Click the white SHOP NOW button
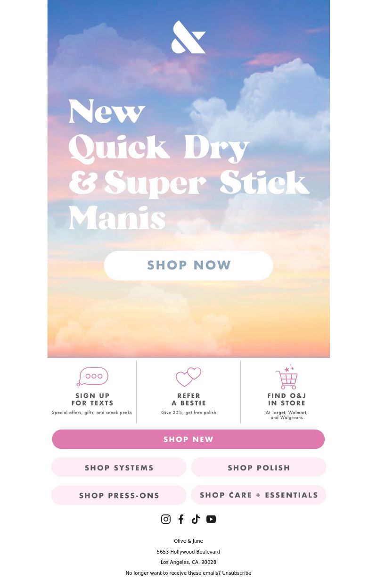Viewport: 377px width, 588px height. (188, 265)
